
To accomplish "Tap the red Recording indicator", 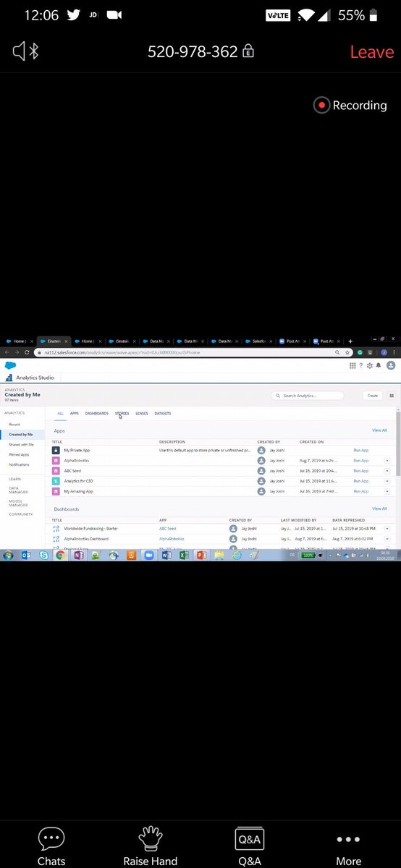I will coord(350,105).
